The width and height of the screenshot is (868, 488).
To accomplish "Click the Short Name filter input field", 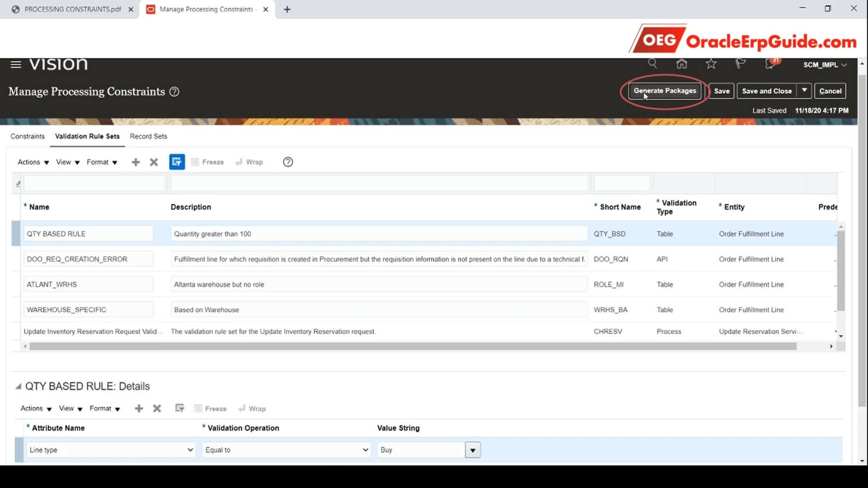I will [x=622, y=183].
